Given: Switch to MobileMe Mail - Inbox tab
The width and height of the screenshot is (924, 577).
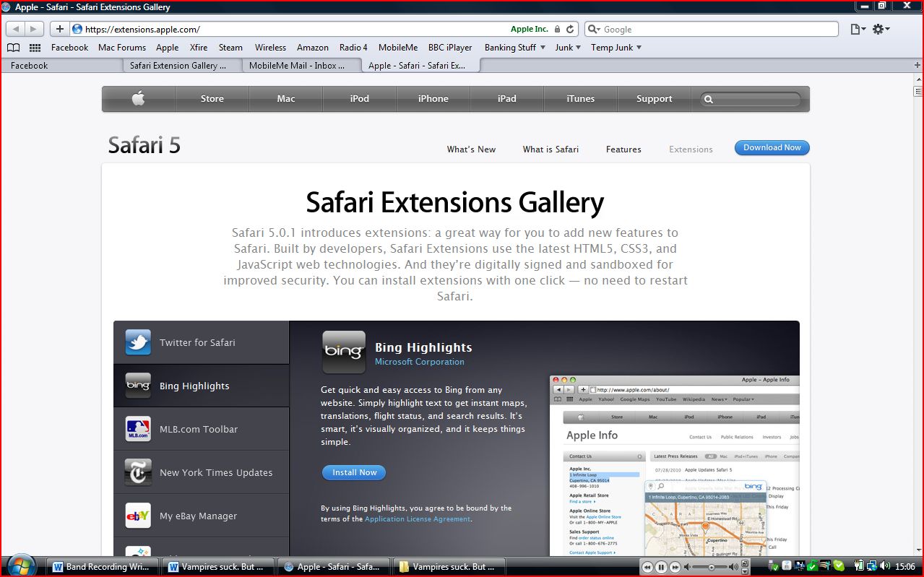Looking at the screenshot, I should 301,66.
